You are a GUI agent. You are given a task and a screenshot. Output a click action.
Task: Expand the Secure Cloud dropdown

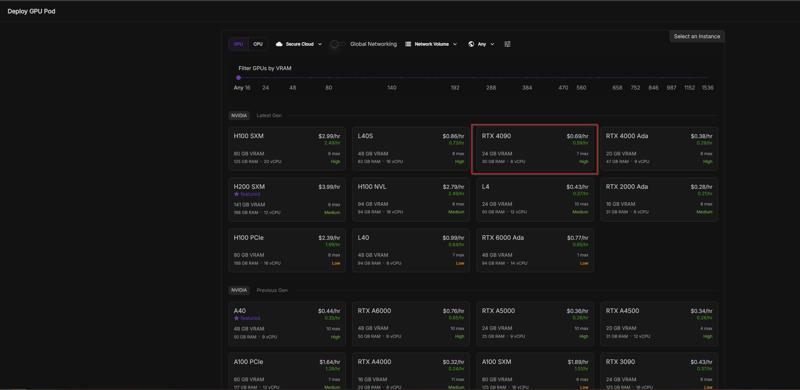299,44
